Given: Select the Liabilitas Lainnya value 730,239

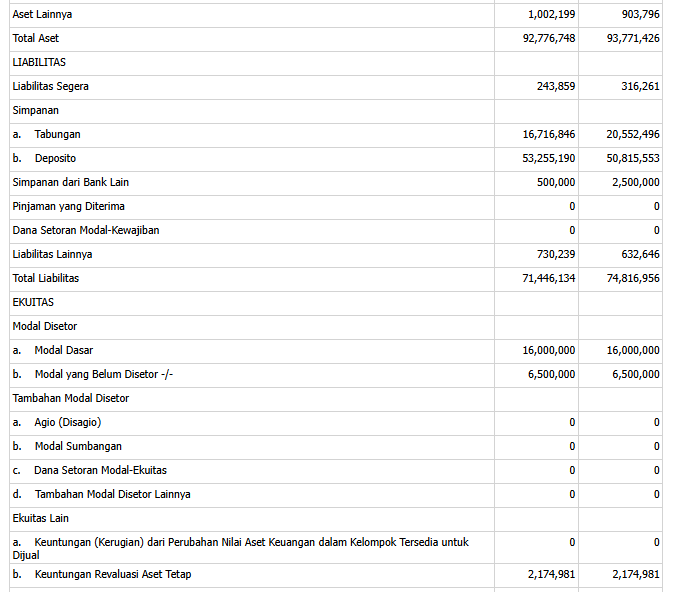Looking at the screenshot, I should coord(555,254).
